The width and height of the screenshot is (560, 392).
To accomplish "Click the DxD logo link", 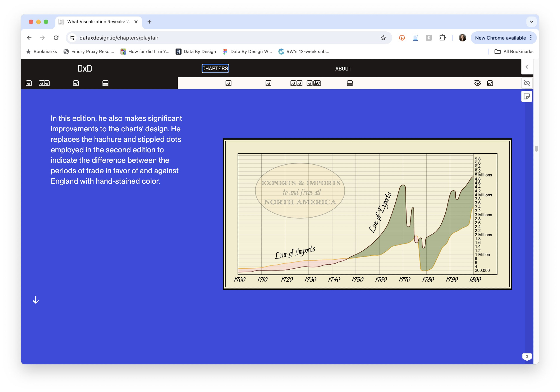I will 85,68.
